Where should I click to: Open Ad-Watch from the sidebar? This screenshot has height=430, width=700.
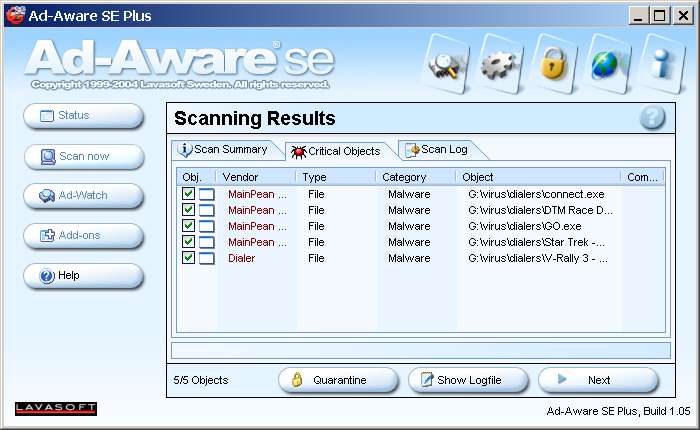point(83,196)
